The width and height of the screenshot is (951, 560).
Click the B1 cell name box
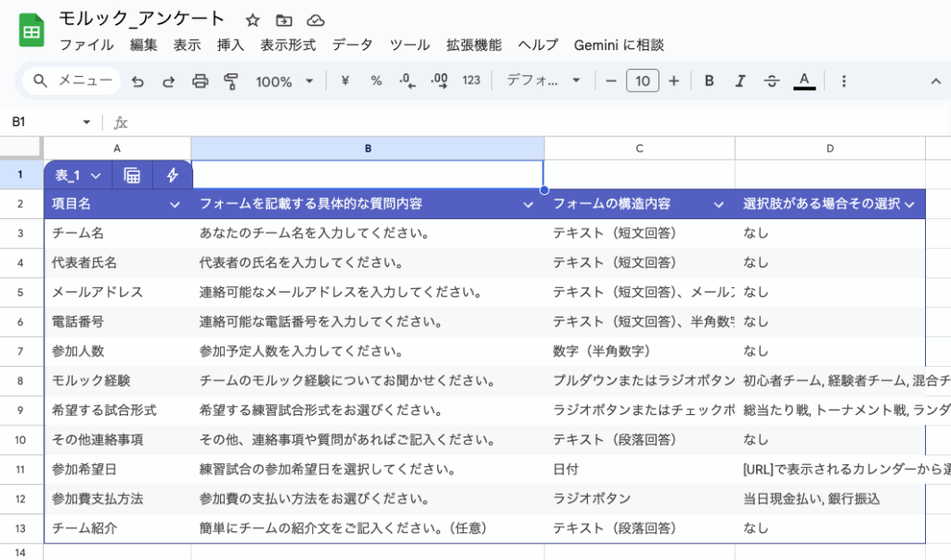(46, 122)
